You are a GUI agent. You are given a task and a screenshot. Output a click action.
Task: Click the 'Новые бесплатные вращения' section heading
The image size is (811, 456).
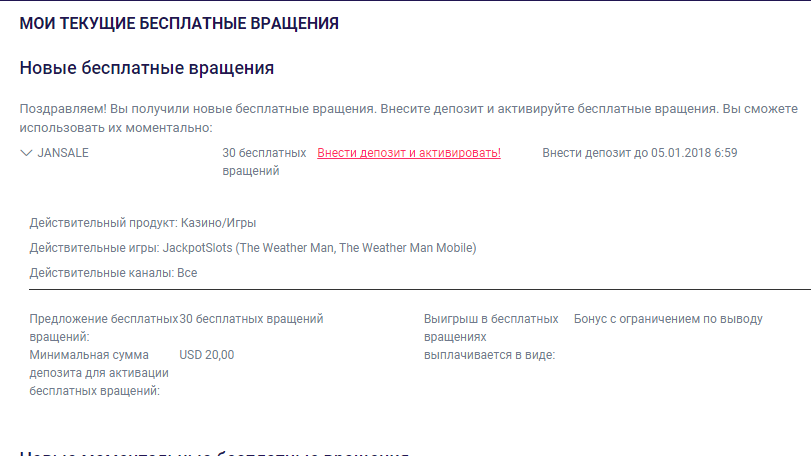point(147,68)
